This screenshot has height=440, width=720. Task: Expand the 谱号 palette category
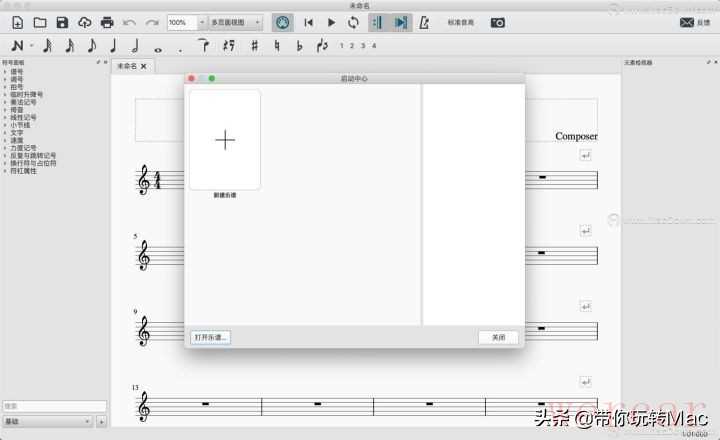click(16, 72)
